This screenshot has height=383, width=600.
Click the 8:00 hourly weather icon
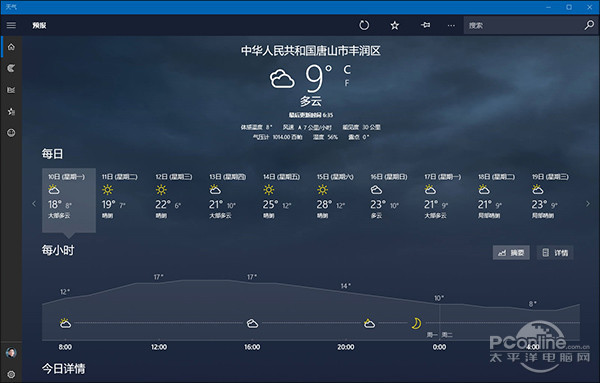coord(65,323)
